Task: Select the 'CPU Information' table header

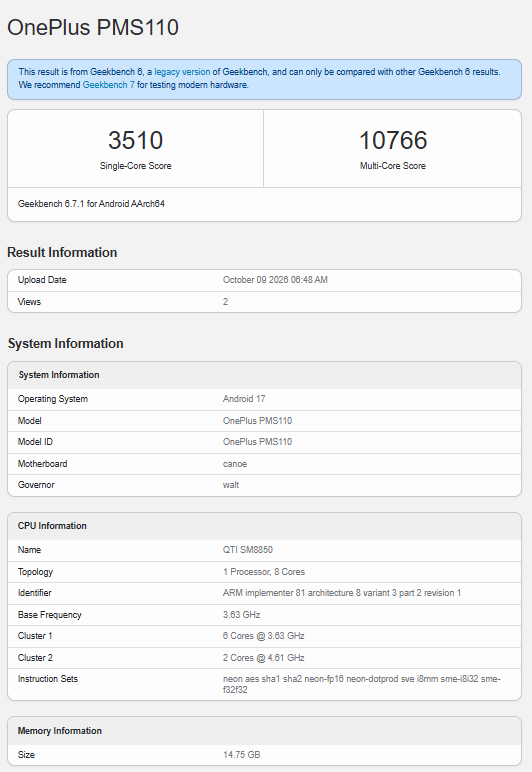Action: (52, 526)
